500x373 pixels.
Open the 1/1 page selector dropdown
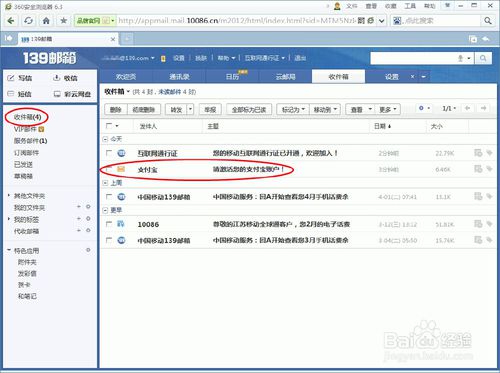coord(449,108)
